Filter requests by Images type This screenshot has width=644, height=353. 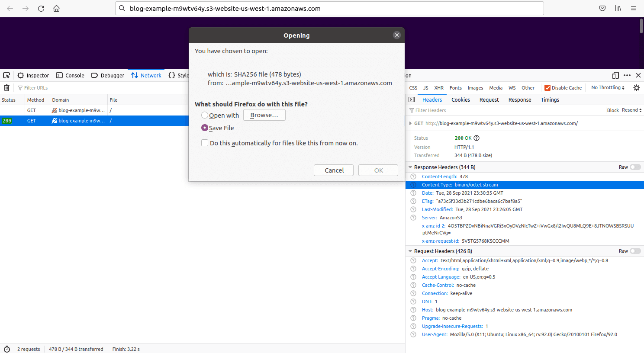475,88
